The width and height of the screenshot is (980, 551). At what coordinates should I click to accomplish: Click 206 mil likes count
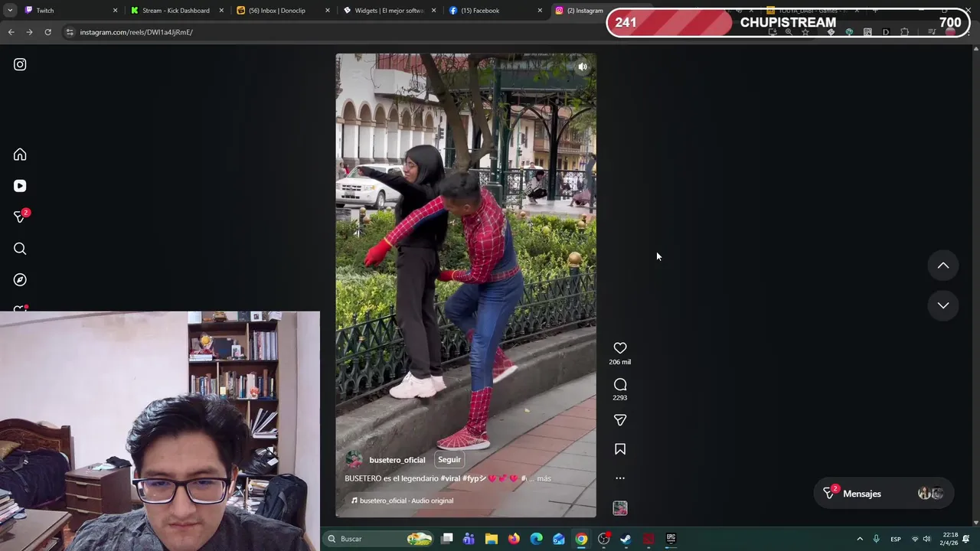pos(620,362)
